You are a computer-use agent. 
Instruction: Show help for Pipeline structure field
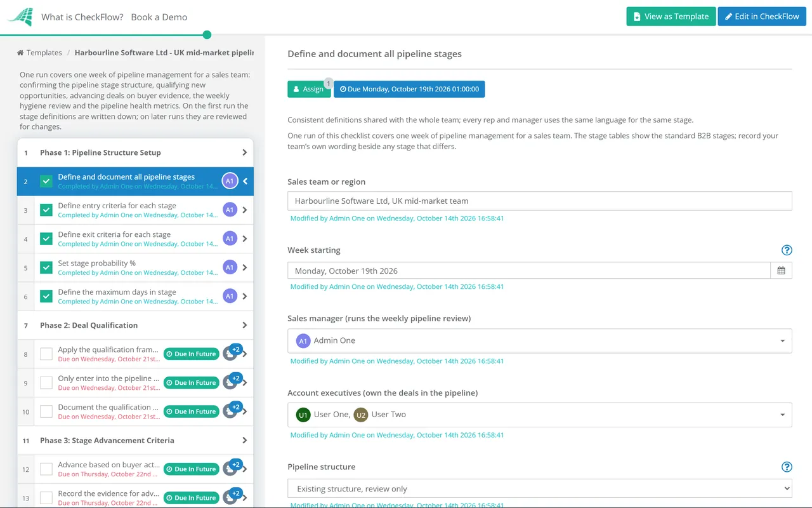[787, 467]
